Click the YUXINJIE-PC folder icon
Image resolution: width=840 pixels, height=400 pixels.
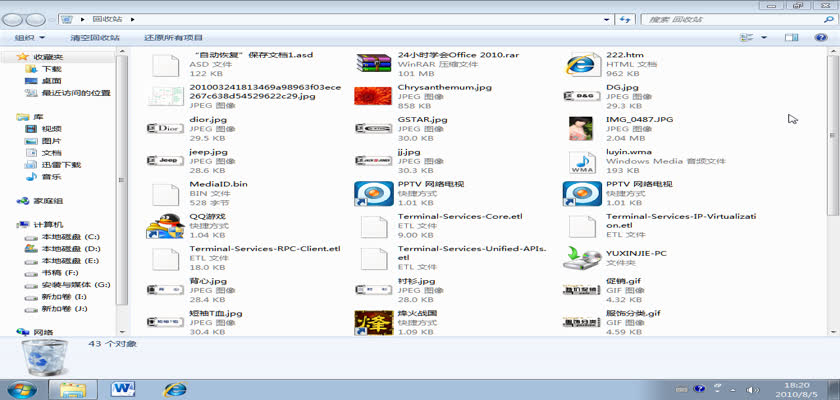(x=581, y=258)
